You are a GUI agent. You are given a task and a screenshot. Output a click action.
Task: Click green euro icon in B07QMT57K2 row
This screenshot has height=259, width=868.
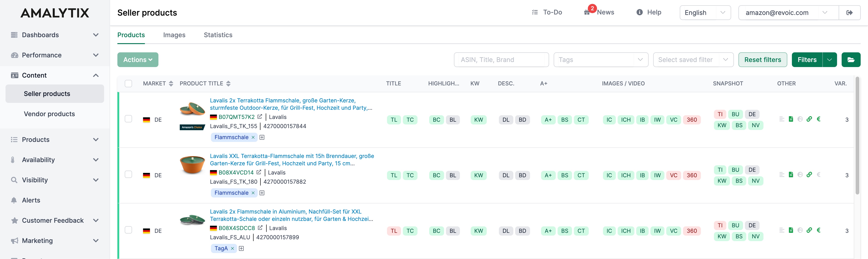pyautogui.click(x=818, y=119)
